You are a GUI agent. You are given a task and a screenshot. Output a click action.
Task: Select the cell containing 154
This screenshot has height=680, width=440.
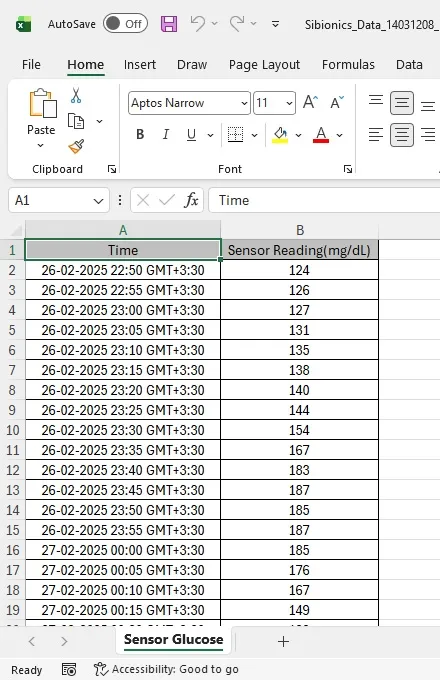300,430
